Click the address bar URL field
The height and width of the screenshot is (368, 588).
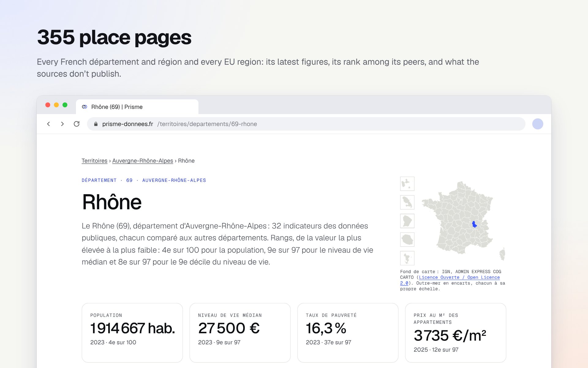pos(306,124)
